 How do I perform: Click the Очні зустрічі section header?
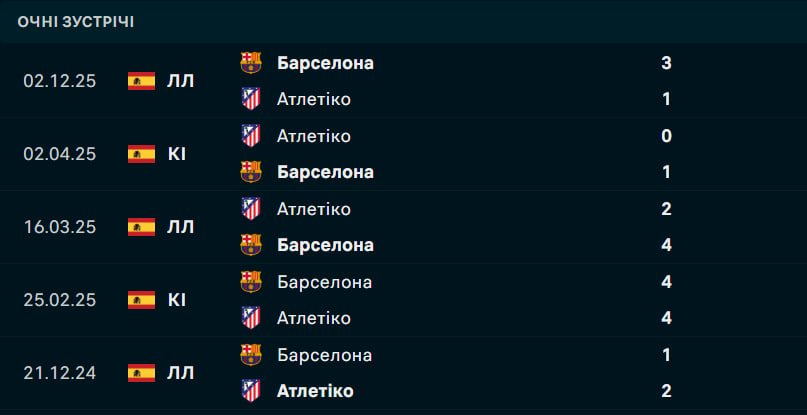tap(76, 21)
